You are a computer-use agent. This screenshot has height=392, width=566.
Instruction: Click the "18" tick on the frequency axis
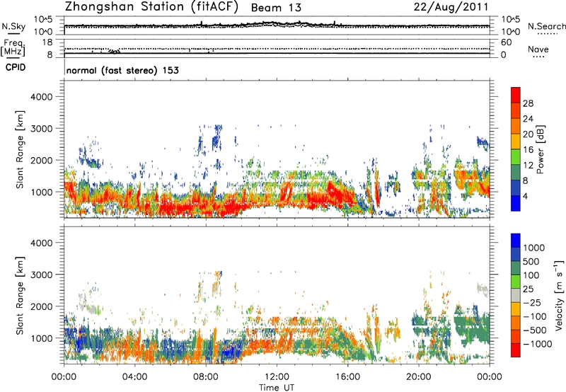point(47,42)
